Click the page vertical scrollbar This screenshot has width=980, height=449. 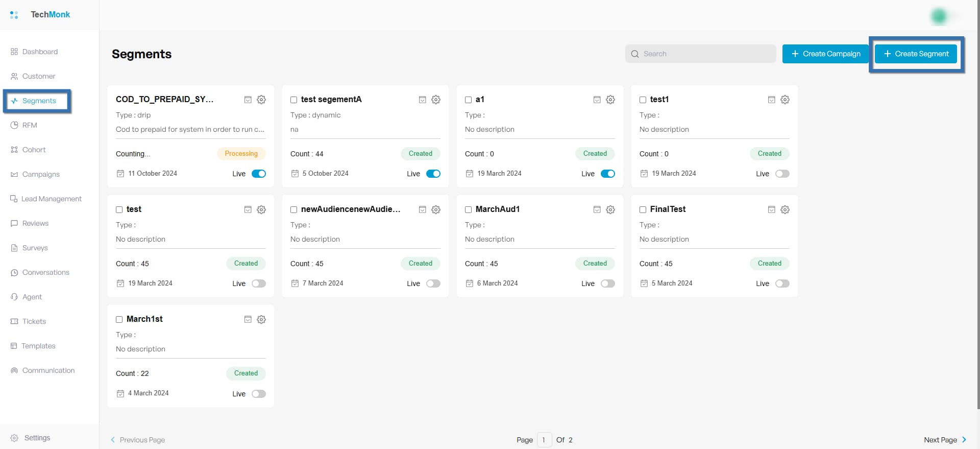point(977,204)
